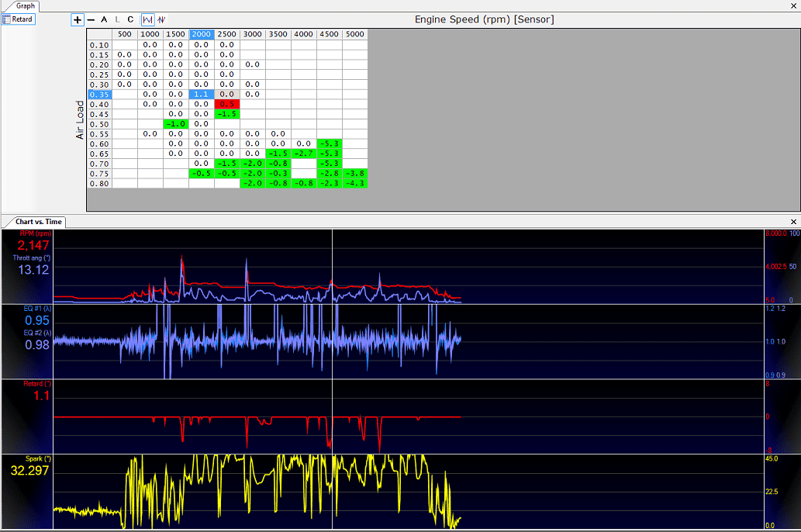Click the red 0.5 retard cell
This screenshot has height=532, width=801.
227,104
